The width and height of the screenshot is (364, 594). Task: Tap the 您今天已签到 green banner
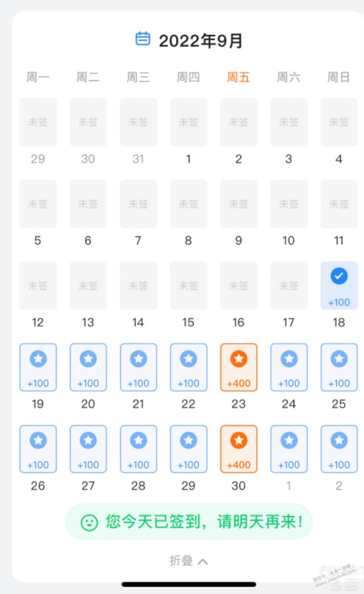pyautogui.click(x=188, y=522)
